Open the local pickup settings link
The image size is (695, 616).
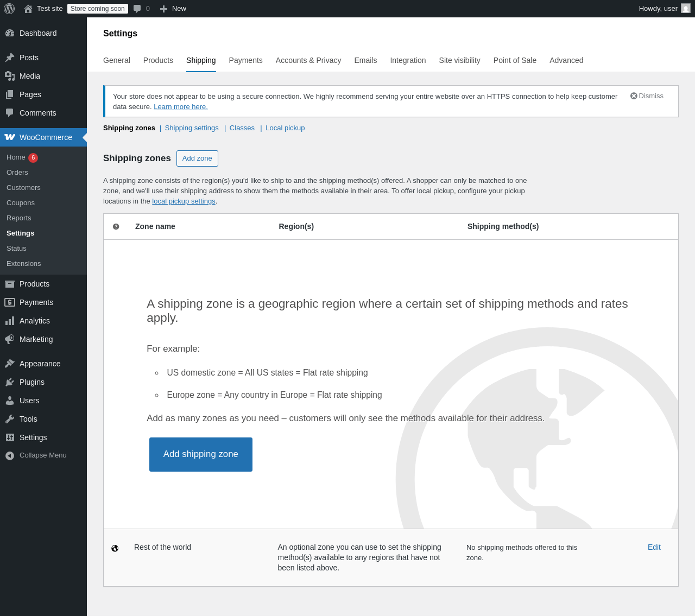pyautogui.click(x=184, y=201)
